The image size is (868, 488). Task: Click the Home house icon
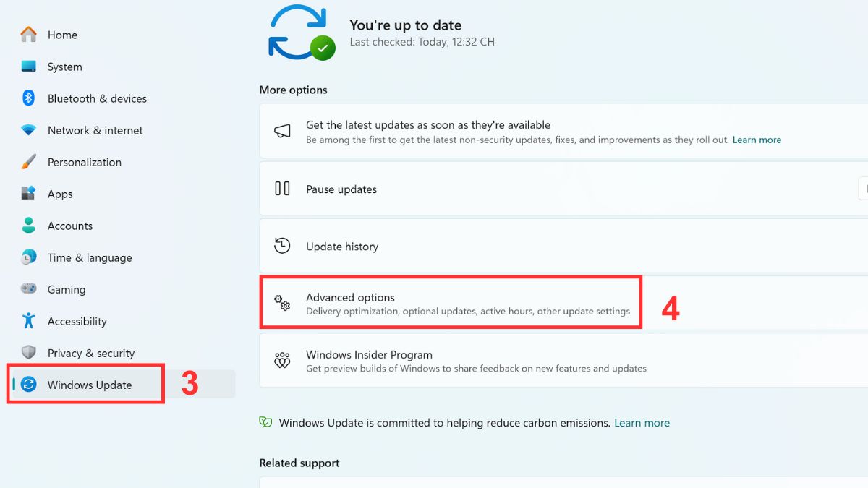[29, 35]
